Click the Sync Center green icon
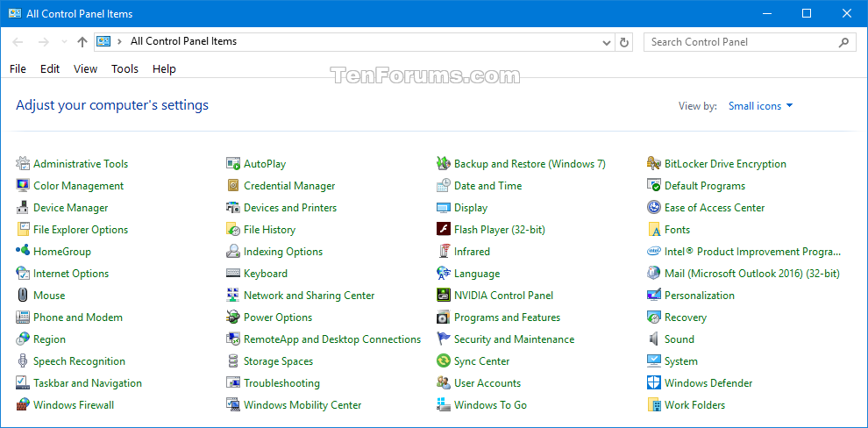The image size is (868, 428). point(444,361)
